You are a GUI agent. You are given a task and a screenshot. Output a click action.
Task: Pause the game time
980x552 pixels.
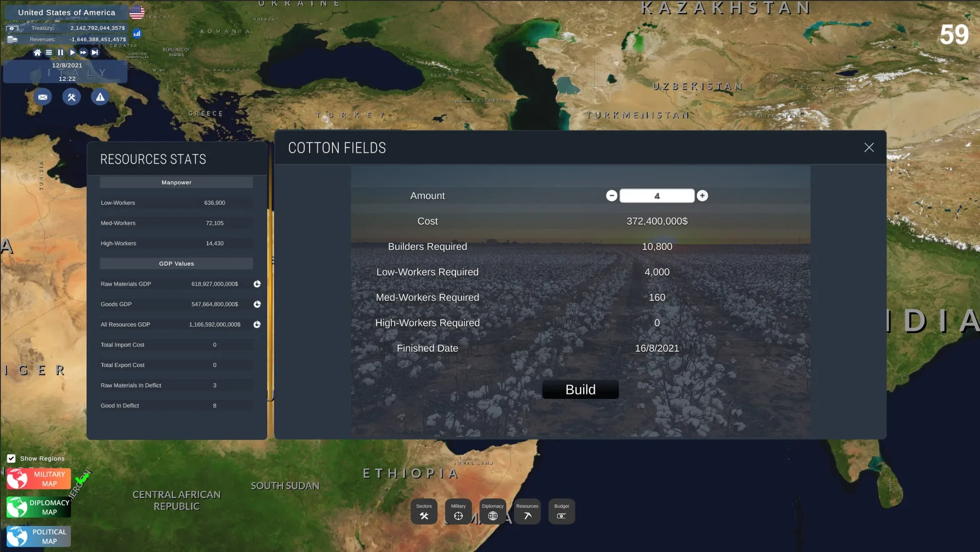[60, 53]
